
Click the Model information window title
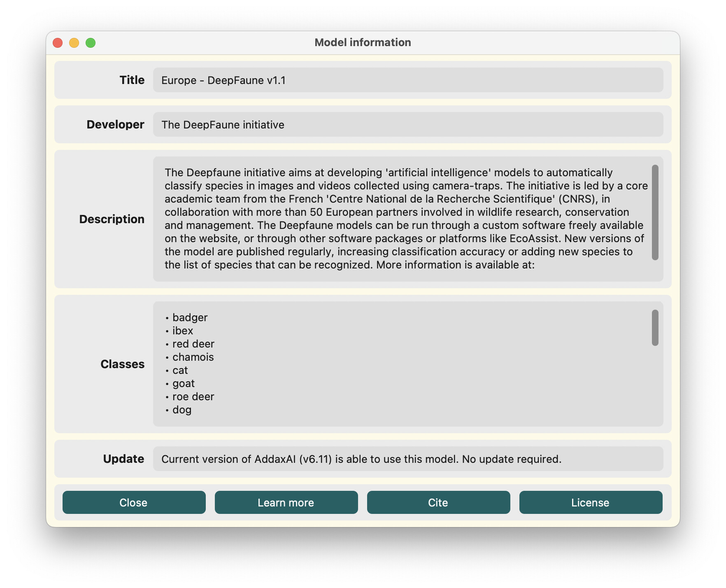363,42
